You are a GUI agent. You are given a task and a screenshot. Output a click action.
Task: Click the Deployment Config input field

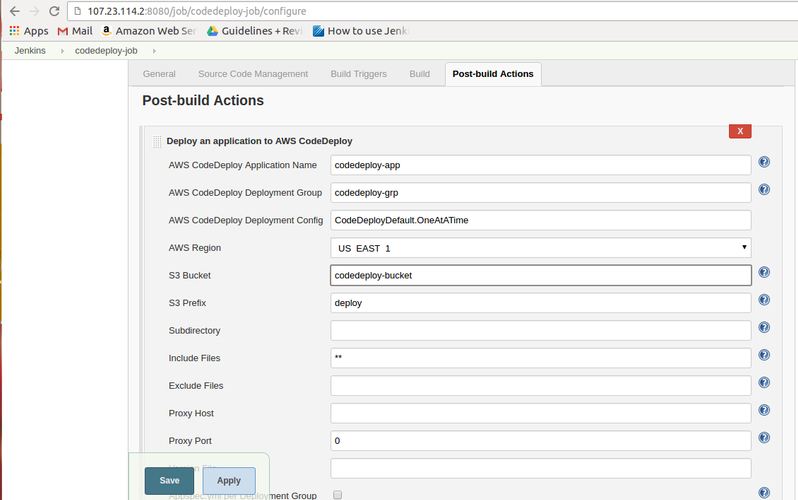[540, 220]
